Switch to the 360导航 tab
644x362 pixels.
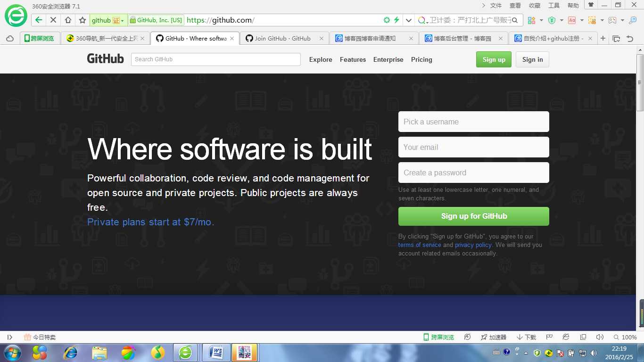105,39
